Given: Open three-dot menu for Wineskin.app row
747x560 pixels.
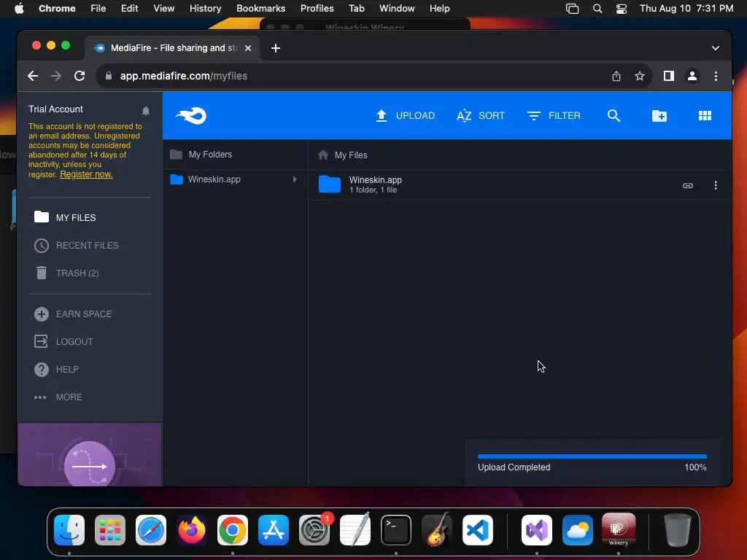Looking at the screenshot, I should point(716,186).
